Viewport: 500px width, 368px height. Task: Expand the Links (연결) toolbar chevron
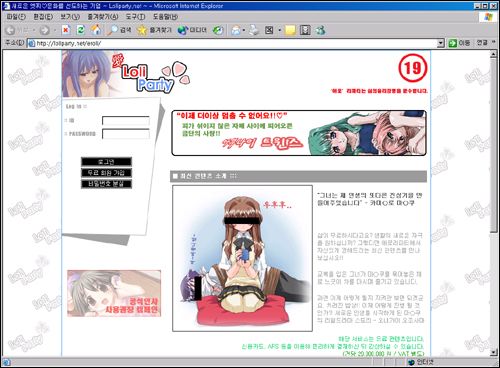(x=494, y=43)
